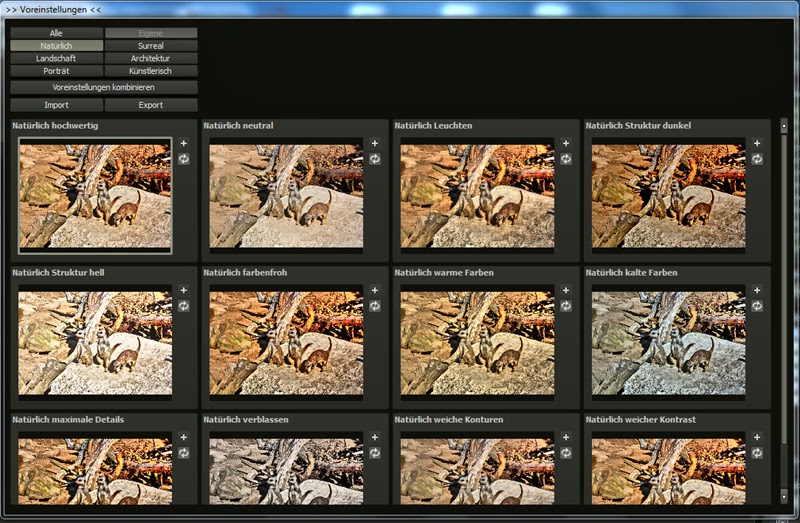Click the plus icon for Natürlich hochwertig
The height and width of the screenshot is (523, 800).
pyautogui.click(x=184, y=143)
